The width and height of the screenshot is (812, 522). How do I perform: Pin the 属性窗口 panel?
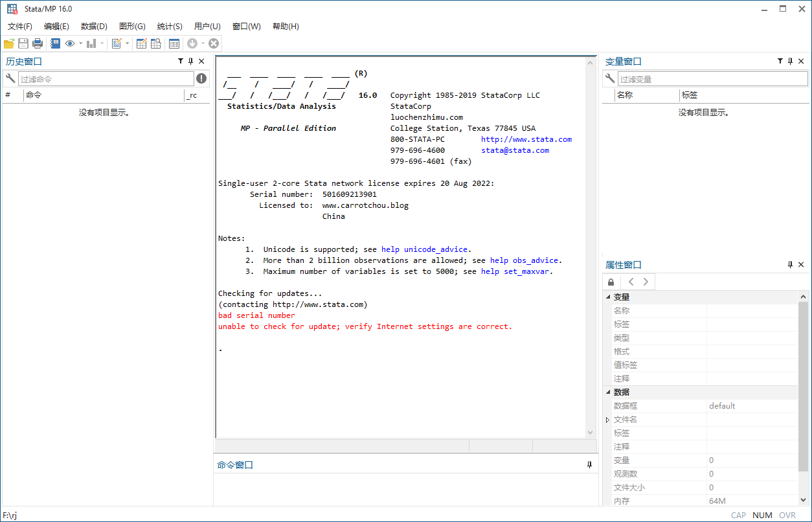click(x=791, y=264)
